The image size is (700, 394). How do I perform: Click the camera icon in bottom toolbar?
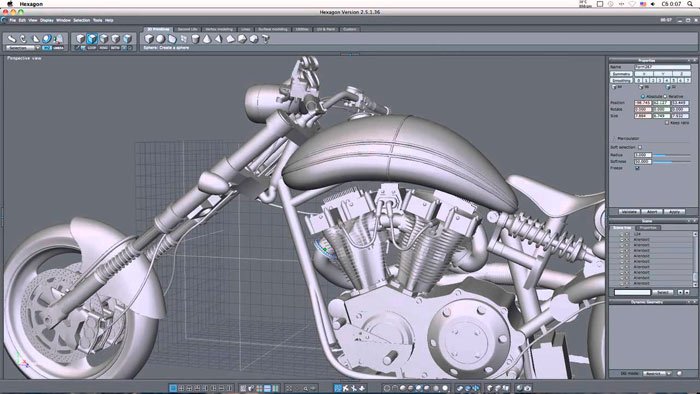(x=527, y=388)
